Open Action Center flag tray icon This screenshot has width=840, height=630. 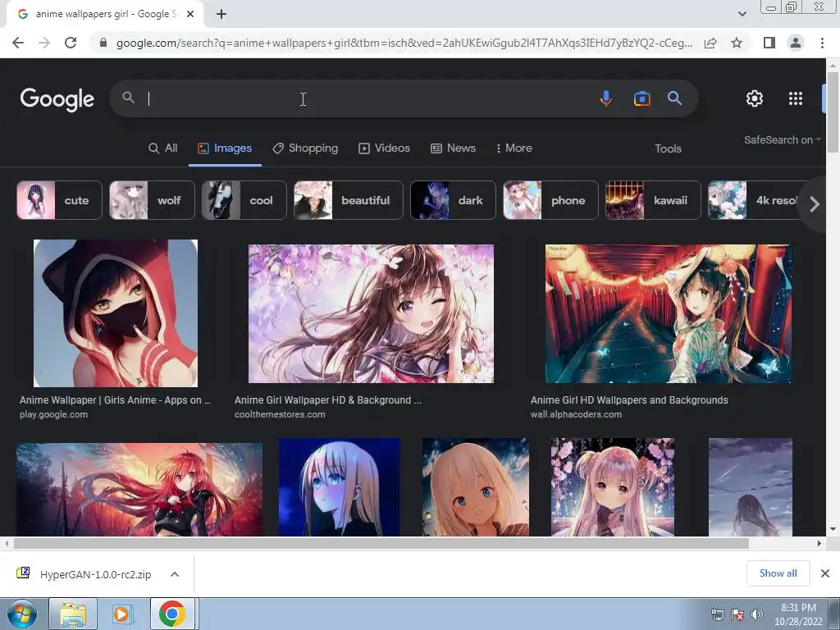point(737,614)
